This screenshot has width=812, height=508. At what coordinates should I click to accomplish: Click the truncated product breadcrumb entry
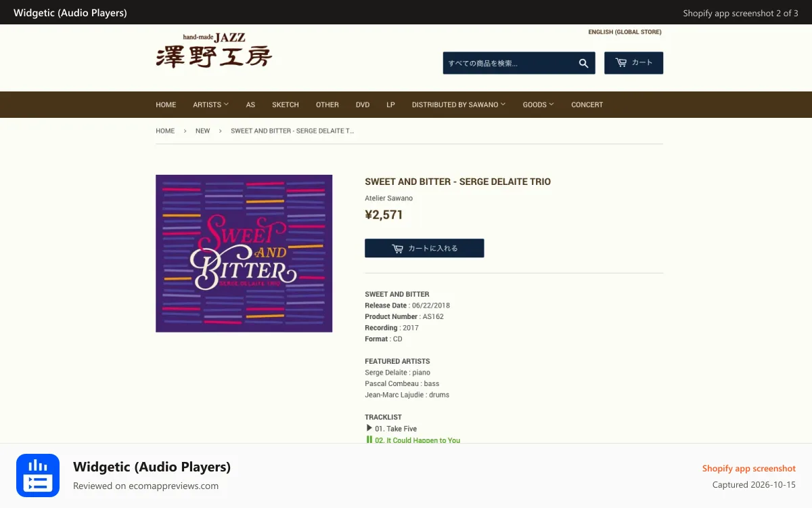pyautogui.click(x=292, y=131)
